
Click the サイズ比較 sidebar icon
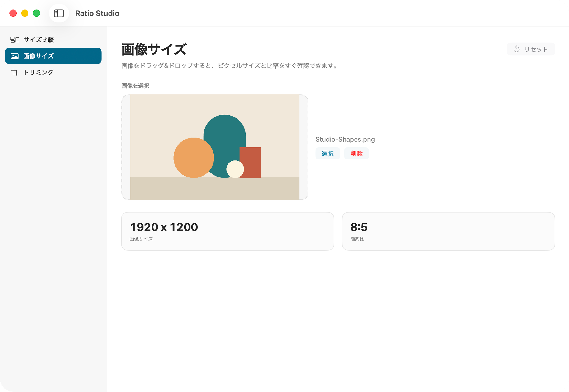(x=14, y=40)
